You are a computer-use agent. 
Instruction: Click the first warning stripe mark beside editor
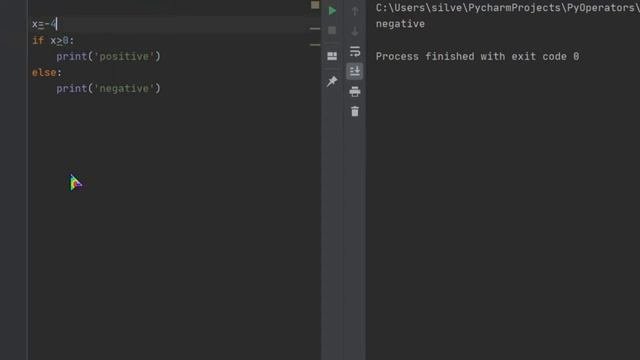coord(315,29)
